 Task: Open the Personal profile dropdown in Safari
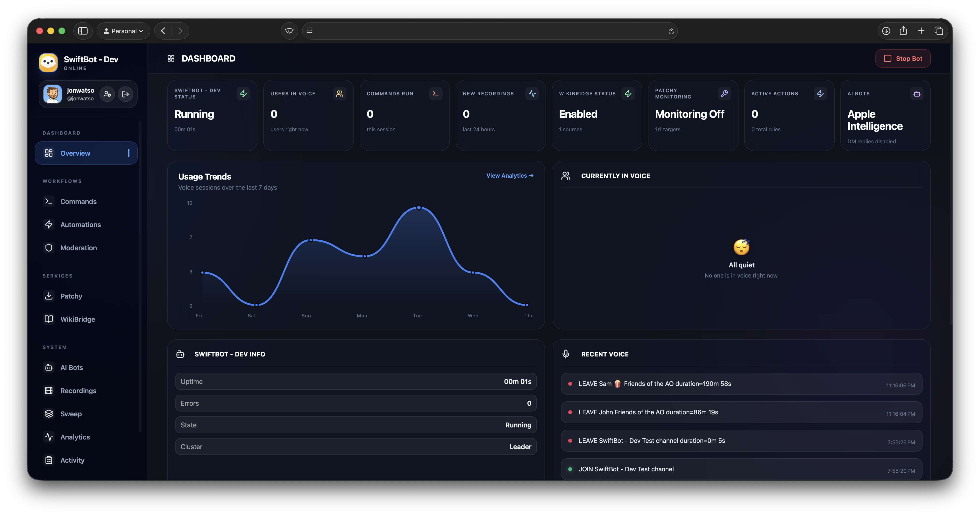click(x=123, y=31)
